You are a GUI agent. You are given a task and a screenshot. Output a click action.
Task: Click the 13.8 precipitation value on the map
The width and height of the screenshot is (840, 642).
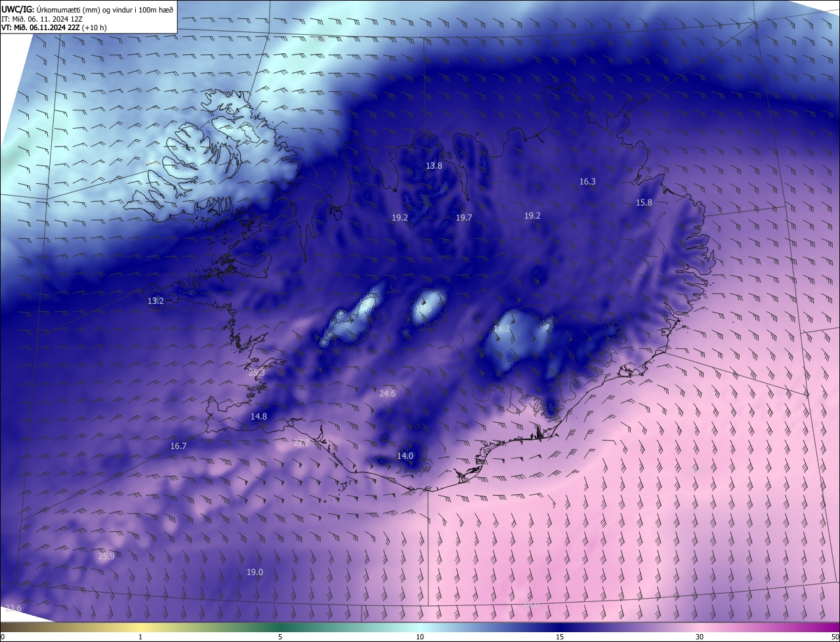click(x=434, y=166)
